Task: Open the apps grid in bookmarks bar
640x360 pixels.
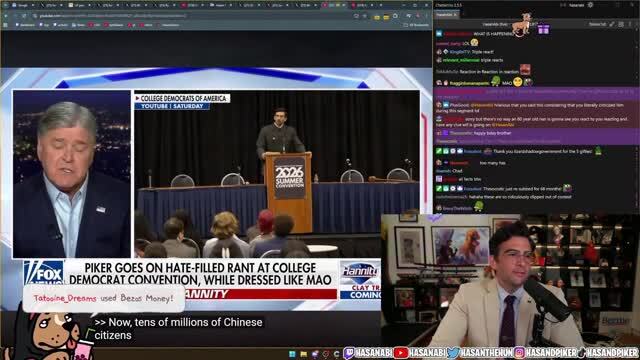Action: pyautogui.click(x=5, y=25)
